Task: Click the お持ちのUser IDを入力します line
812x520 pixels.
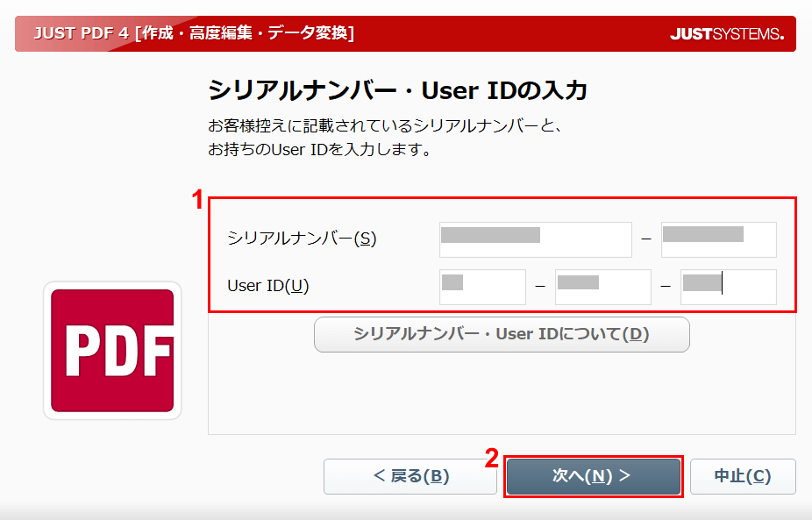Action: coord(320,150)
